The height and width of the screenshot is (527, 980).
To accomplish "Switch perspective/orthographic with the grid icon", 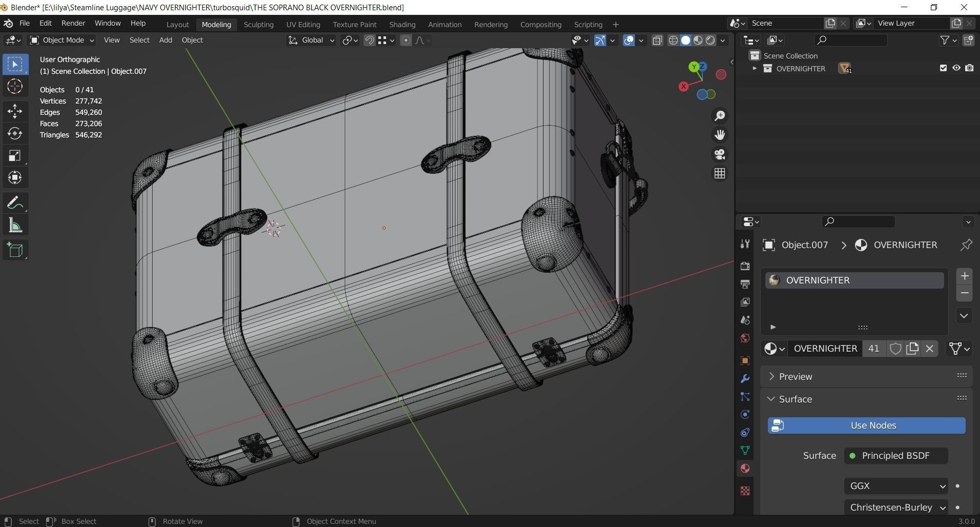I will click(x=720, y=174).
